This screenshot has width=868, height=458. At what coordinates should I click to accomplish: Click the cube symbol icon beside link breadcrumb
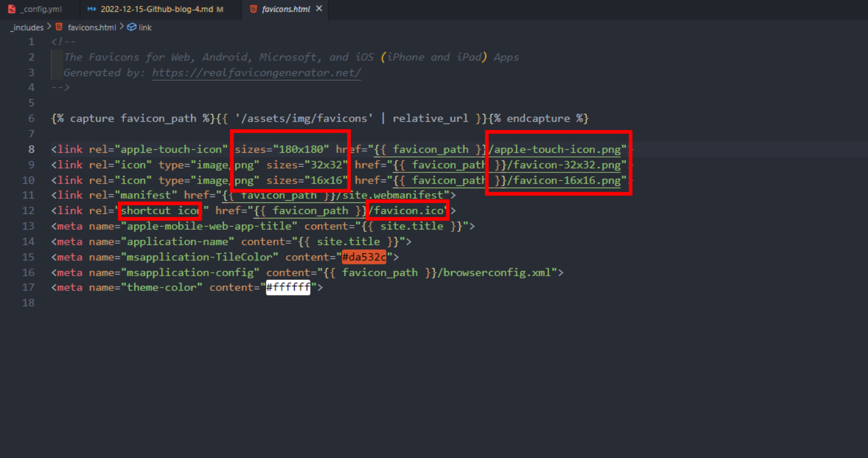[x=131, y=27]
